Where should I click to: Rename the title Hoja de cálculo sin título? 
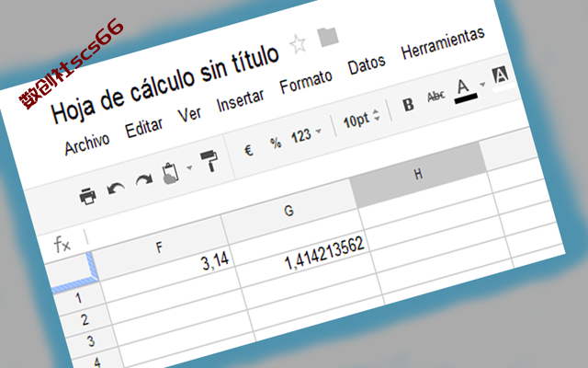[165, 86]
